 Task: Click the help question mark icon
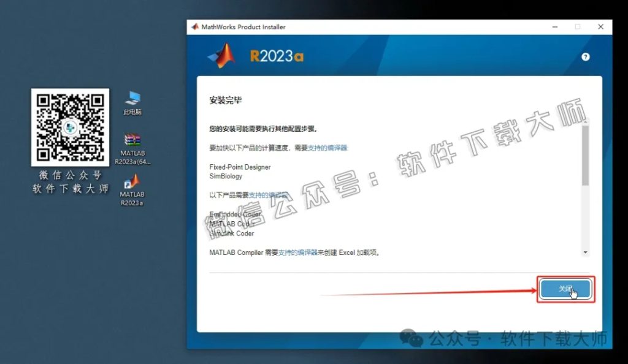tap(585, 56)
